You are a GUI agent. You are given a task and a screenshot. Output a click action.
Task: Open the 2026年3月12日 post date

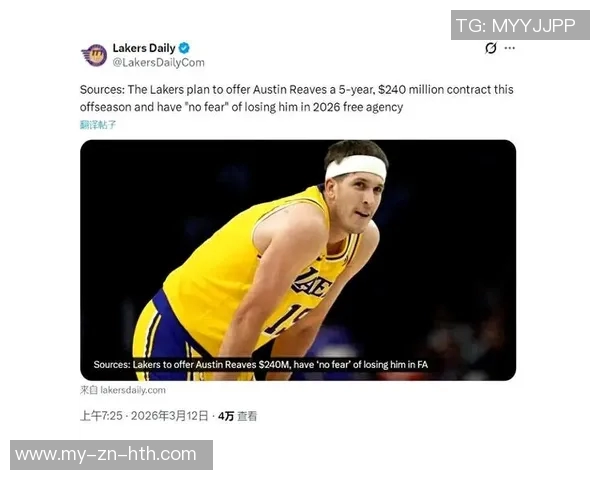[170, 416]
